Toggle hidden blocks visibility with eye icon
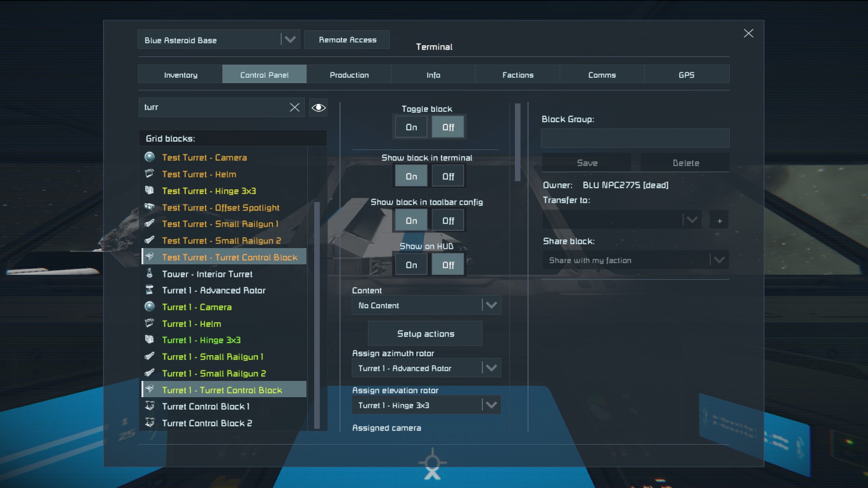Image resolution: width=868 pixels, height=488 pixels. pos(318,108)
